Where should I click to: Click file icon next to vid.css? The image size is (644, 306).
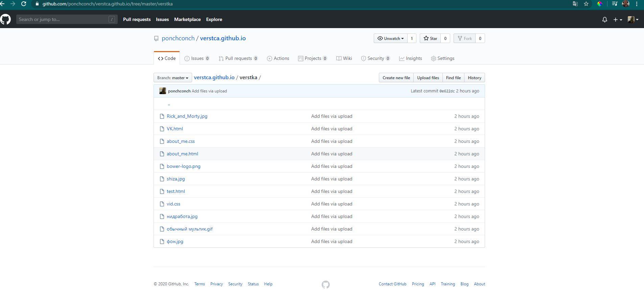coord(162,204)
